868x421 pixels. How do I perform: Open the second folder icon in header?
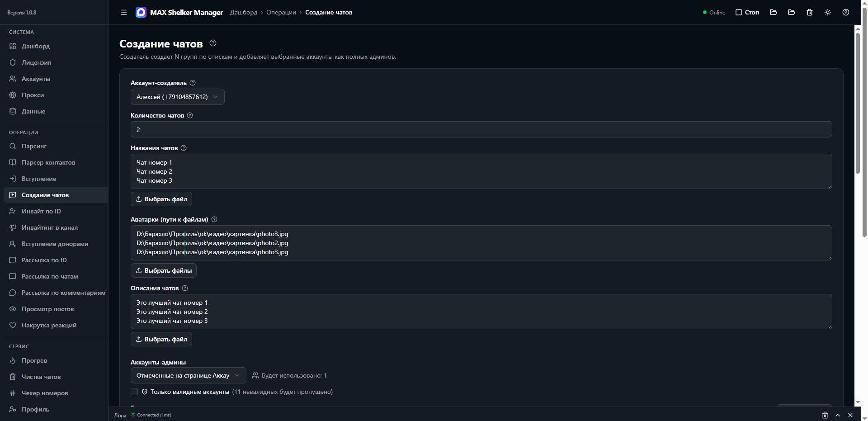[792, 12]
